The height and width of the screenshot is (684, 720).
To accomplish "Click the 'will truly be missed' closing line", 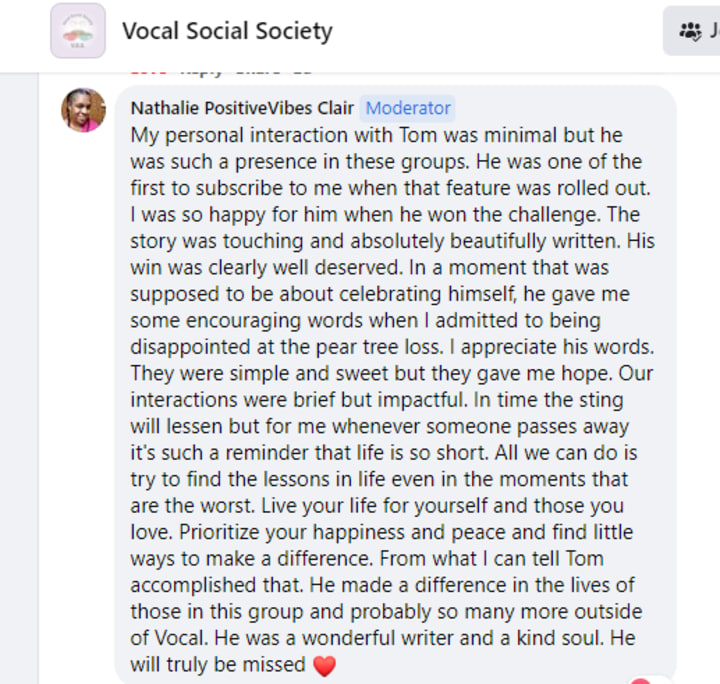I will click(218, 665).
